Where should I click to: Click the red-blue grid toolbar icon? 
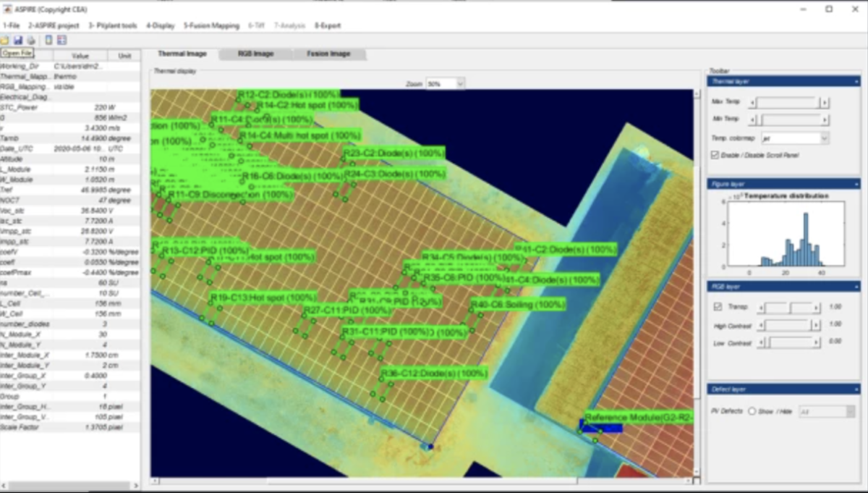(x=61, y=41)
